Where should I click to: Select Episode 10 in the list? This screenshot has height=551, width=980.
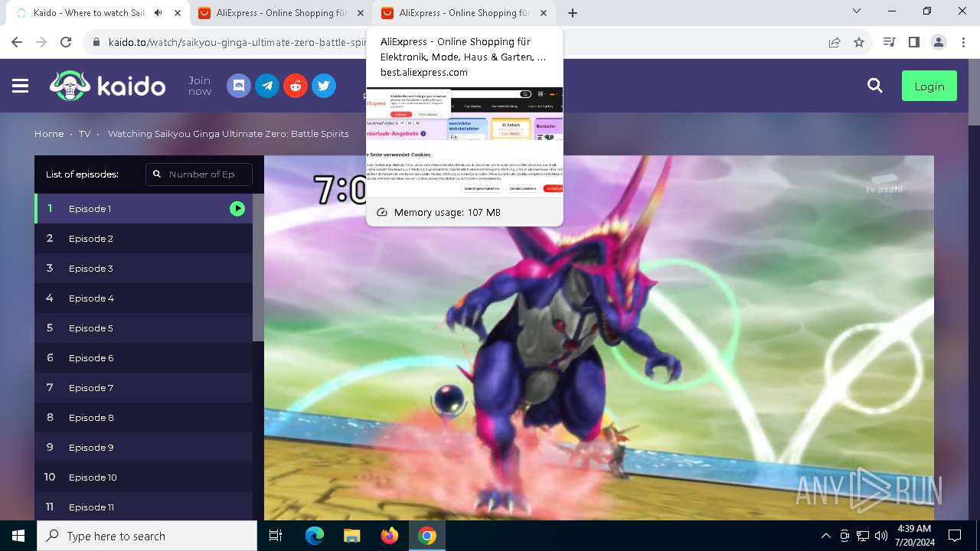[x=143, y=477]
